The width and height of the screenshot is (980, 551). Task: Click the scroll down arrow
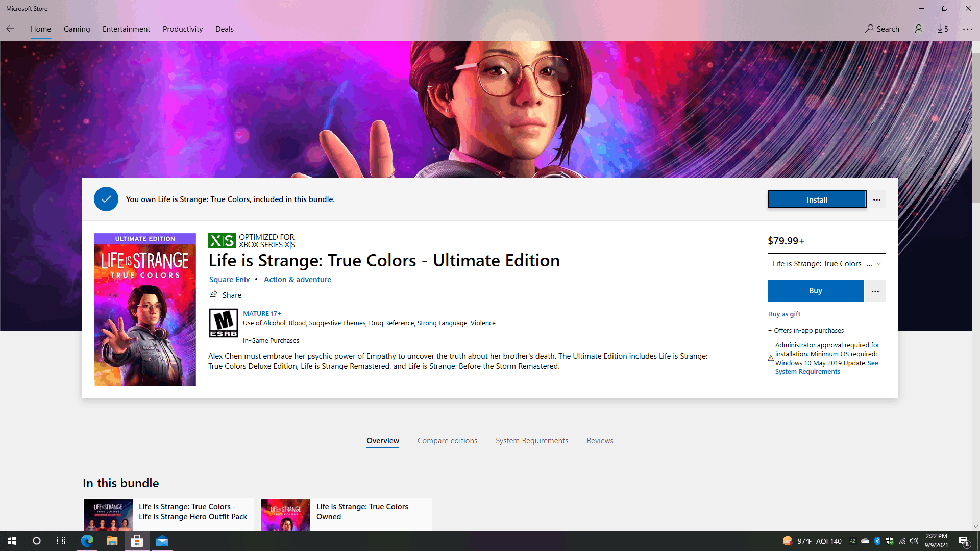click(975, 527)
